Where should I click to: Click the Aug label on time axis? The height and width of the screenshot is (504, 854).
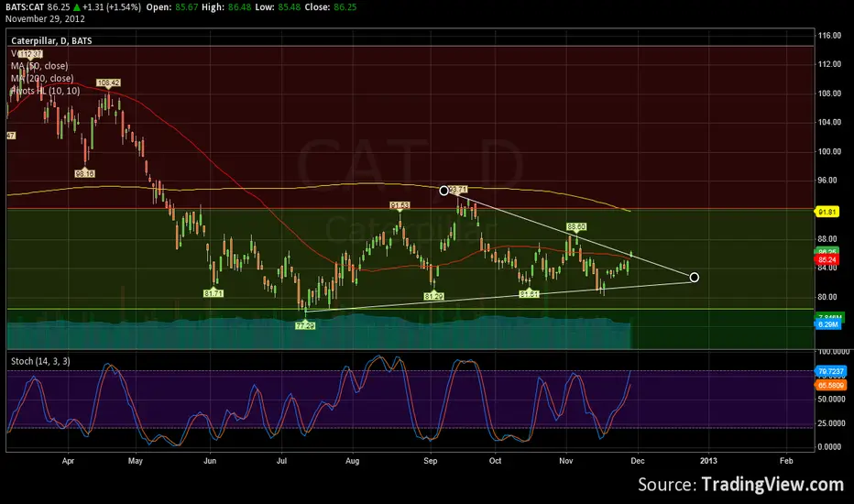point(353,461)
